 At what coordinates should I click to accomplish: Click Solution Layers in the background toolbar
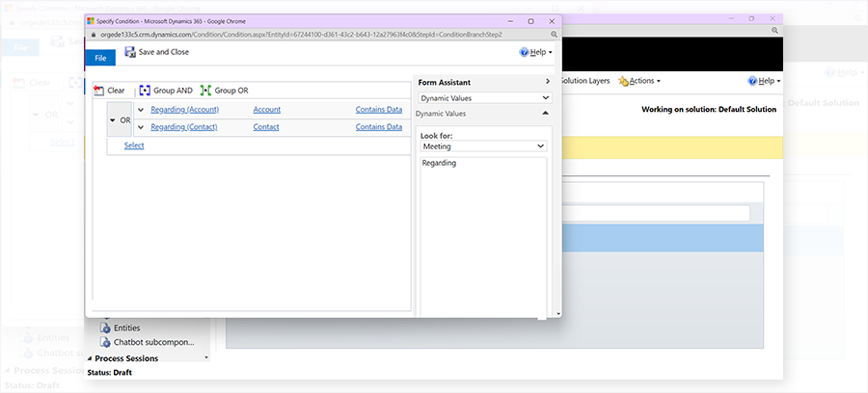(585, 81)
